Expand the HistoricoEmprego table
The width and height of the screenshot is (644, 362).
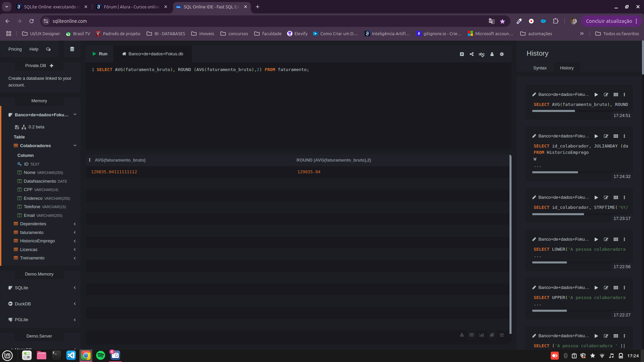pos(75,241)
